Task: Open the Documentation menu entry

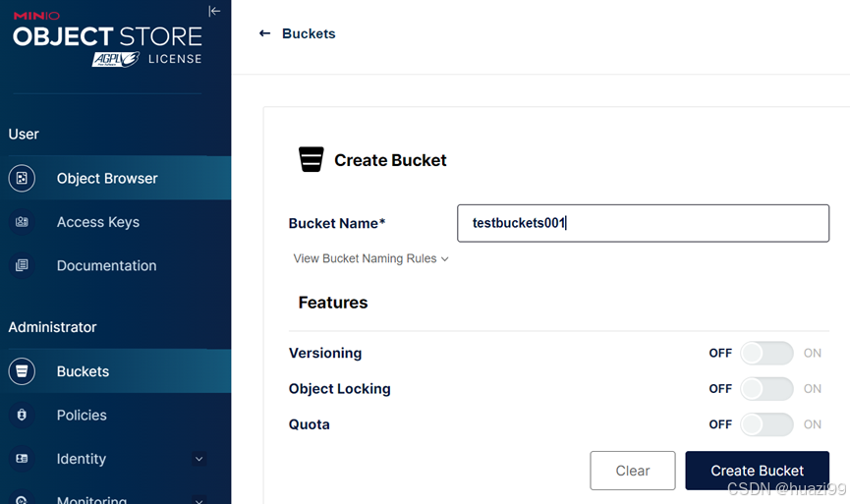Action: coord(116,265)
